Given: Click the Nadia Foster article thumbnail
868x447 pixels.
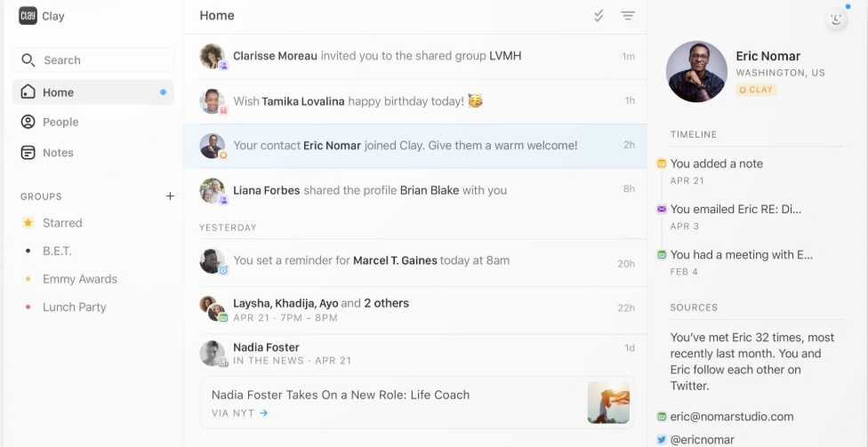Looking at the screenshot, I should tap(608, 403).
